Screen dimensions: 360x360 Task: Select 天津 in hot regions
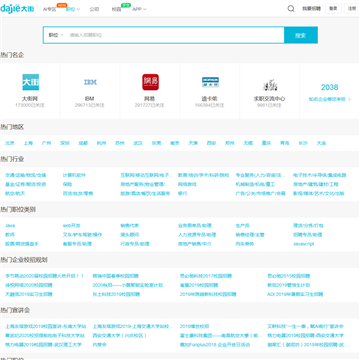(193, 143)
